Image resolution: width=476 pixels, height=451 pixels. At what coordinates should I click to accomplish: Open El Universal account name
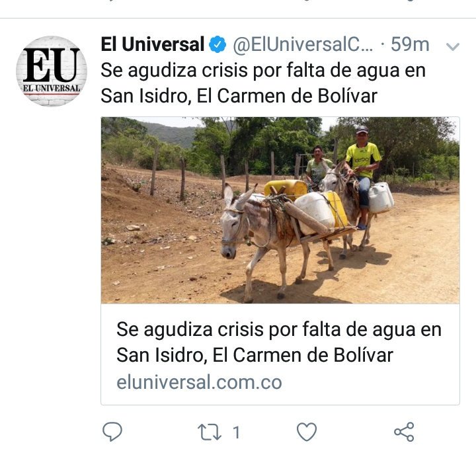pyautogui.click(x=153, y=44)
